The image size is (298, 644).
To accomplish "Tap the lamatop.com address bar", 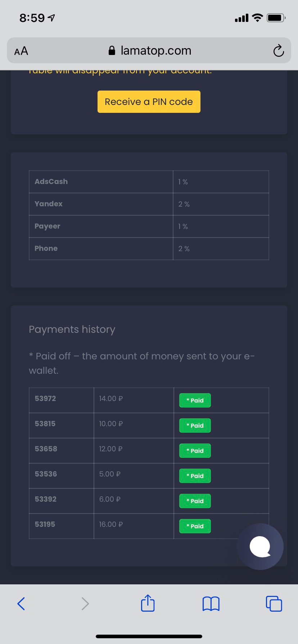I will click(x=150, y=51).
